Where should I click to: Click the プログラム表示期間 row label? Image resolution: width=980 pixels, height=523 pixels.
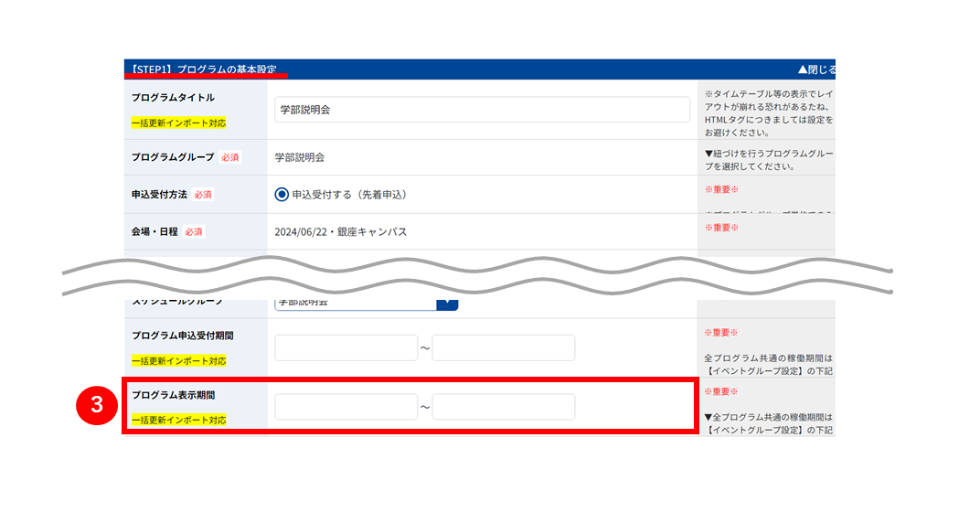[173, 395]
